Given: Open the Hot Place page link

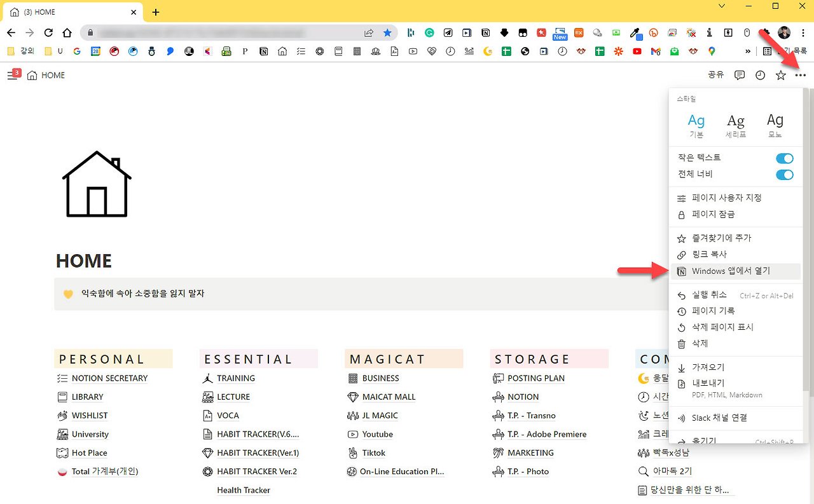Looking at the screenshot, I should click(89, 453).
